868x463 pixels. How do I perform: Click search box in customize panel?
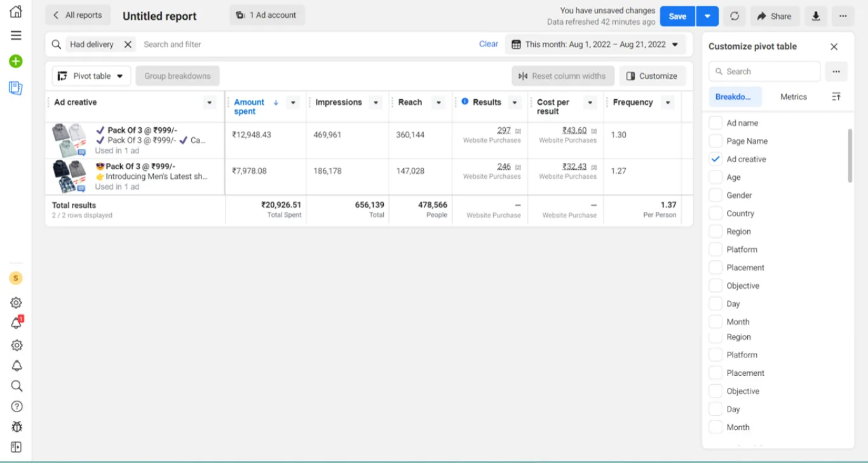point(764,71)
